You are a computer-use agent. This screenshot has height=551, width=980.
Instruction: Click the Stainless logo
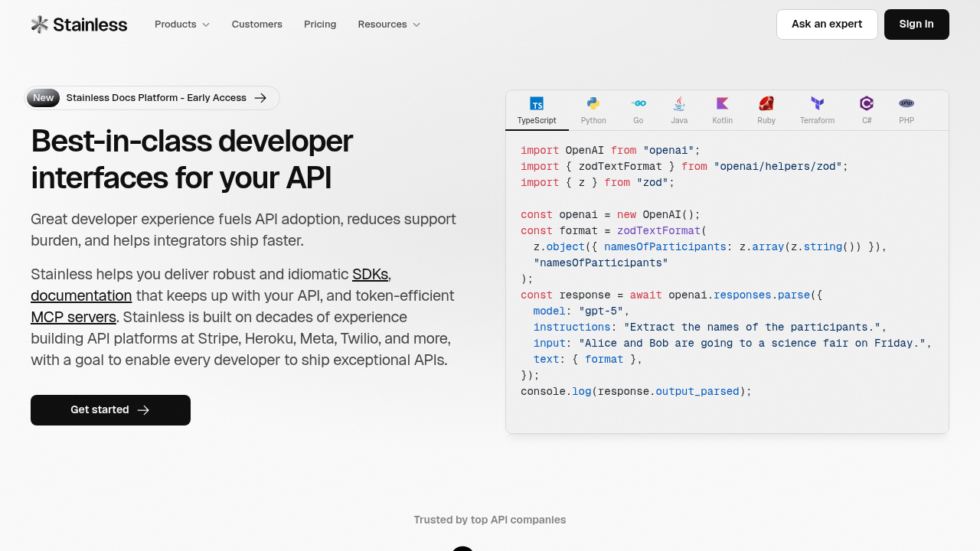coord(79,24)
